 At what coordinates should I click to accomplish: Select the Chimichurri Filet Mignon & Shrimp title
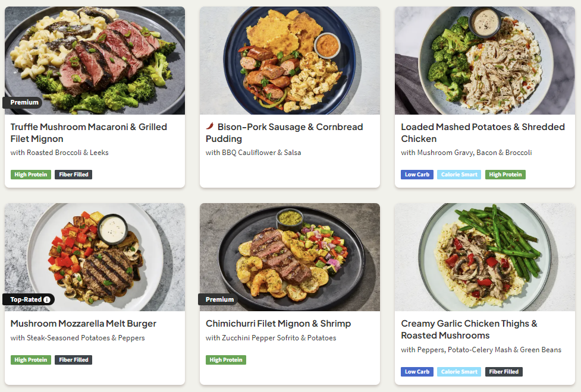(x=278, y=324)
